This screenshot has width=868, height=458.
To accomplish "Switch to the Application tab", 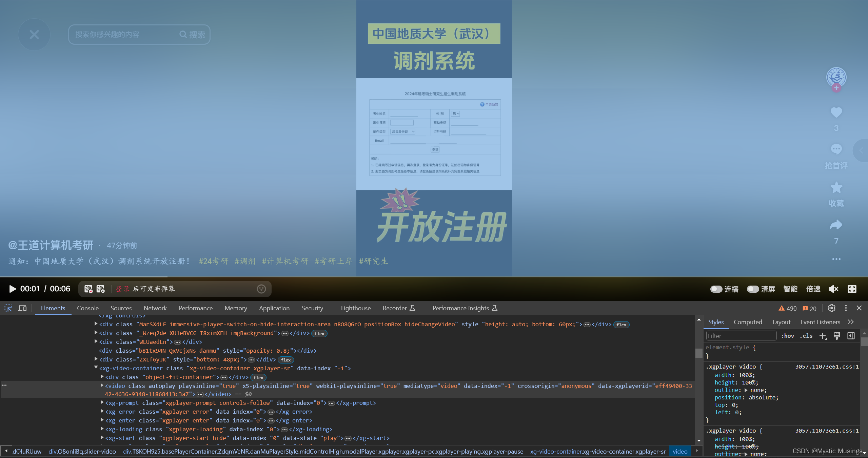I will [x=274, y=308].
